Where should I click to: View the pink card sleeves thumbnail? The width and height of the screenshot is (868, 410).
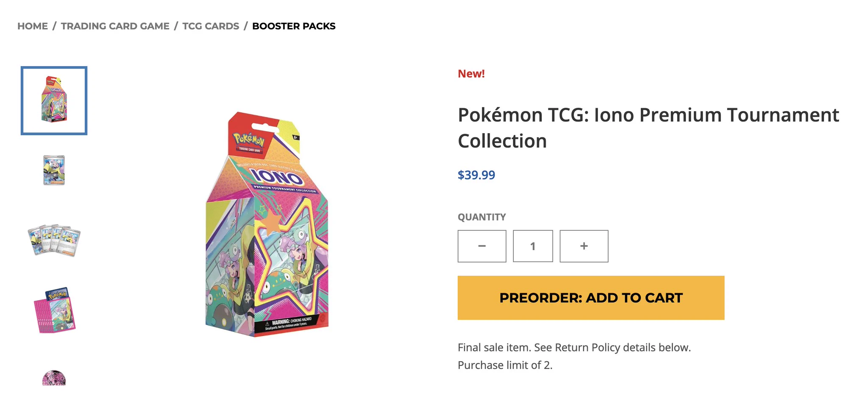[x=54, y=310]
